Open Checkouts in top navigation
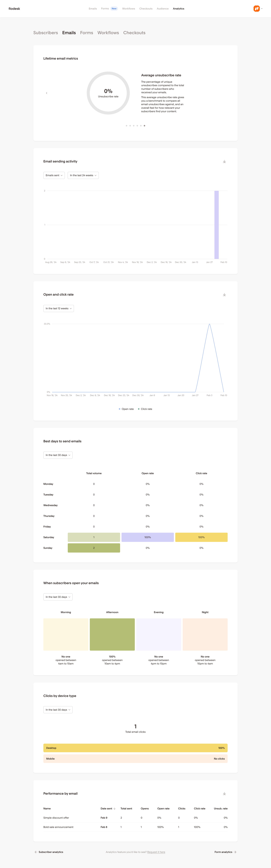The height and width of the screenshot is (868, 271). [146, 9]
